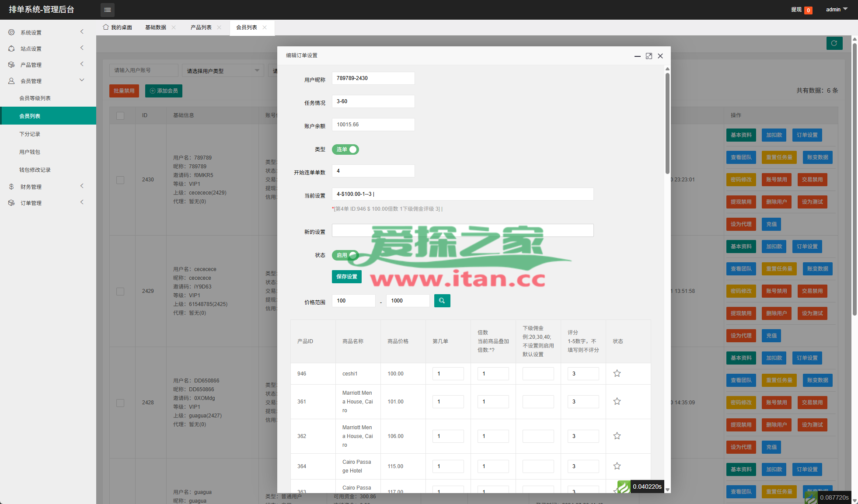Click the 批量禁用 button
This screenshot has width=858, height=504.
124,91
